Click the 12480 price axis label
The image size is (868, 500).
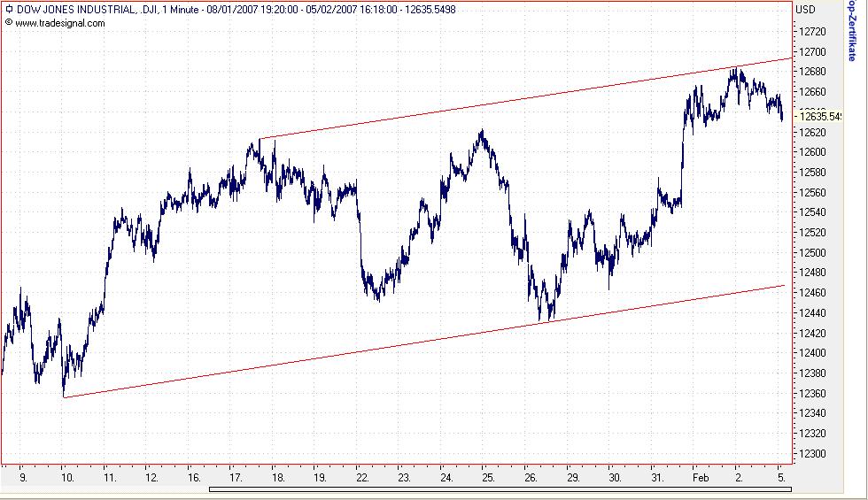click(813, 273)
